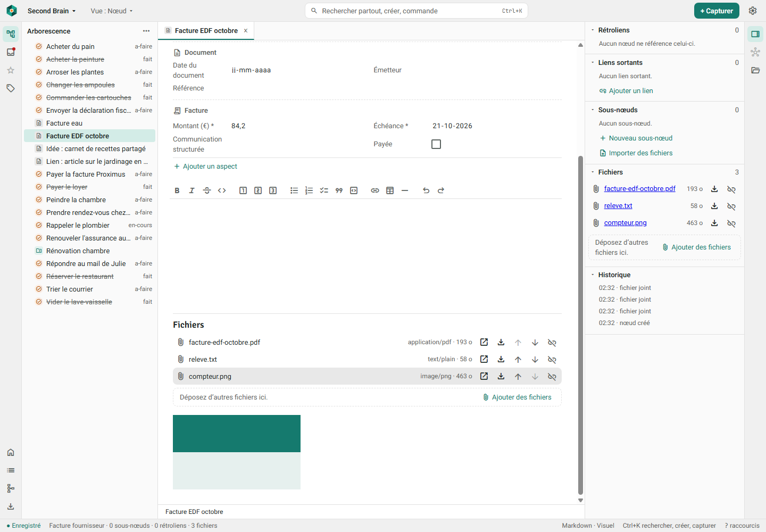This screenshot has width=766, height=532.
Task: Insert a blockquote
Action: (339, 190)
